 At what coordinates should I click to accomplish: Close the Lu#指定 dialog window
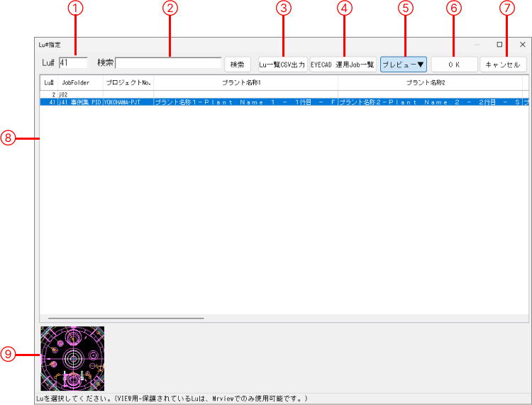click(522, 45)
